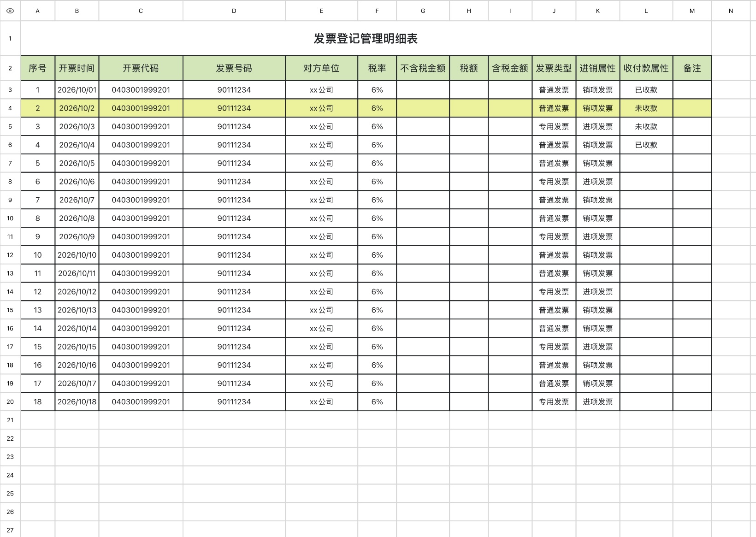
Task: Select the empty 税额 cell in 2026/10/7 row
Action: [469, 200]
